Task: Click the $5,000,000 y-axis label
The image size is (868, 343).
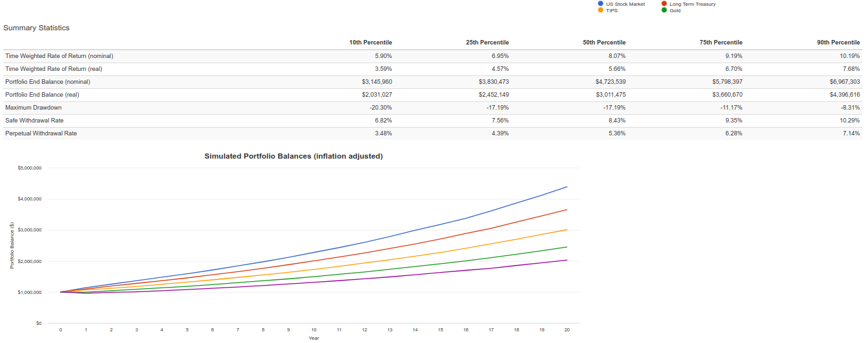Action: pyautogui.click(x=29, y=168)
